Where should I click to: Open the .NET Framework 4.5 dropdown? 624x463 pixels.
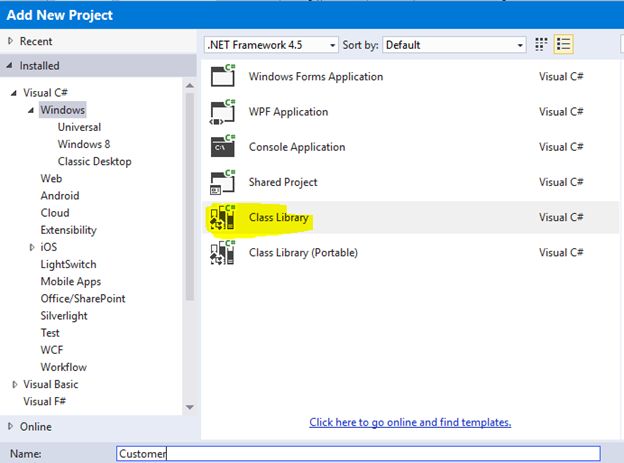271,45
